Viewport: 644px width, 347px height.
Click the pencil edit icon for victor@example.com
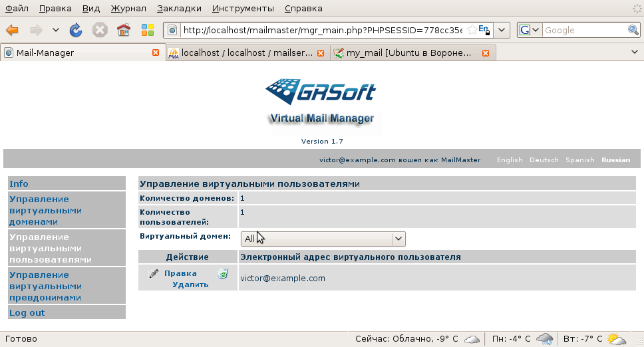pyautogui.click(x=154, y=273)
